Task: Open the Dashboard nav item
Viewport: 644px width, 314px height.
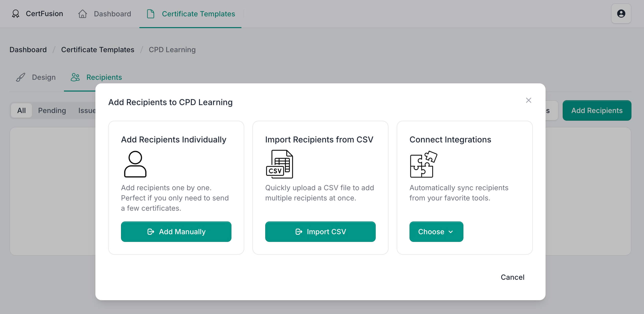Action: 112,14
